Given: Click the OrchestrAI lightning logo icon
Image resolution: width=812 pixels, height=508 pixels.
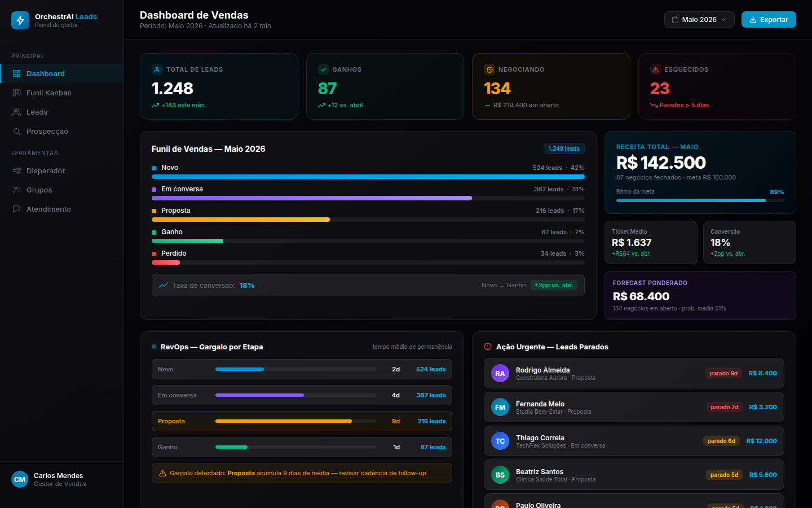Looking at the screenshot, I should coord(20,20).
